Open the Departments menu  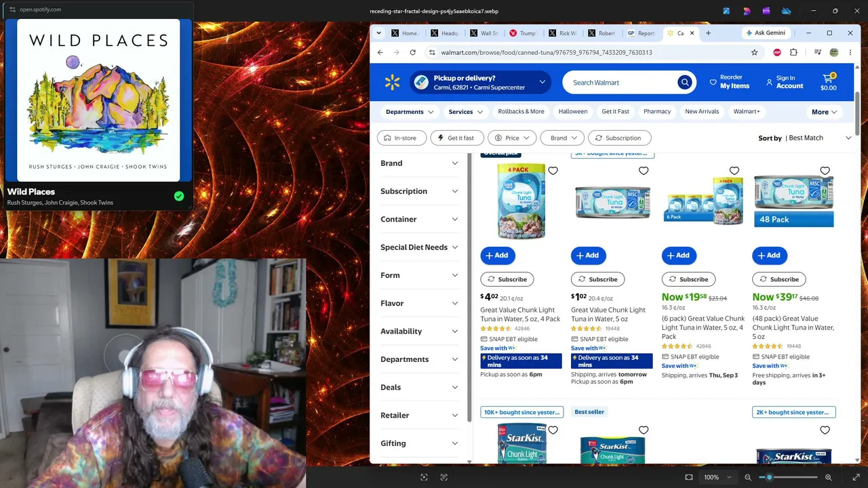(410, 112)
